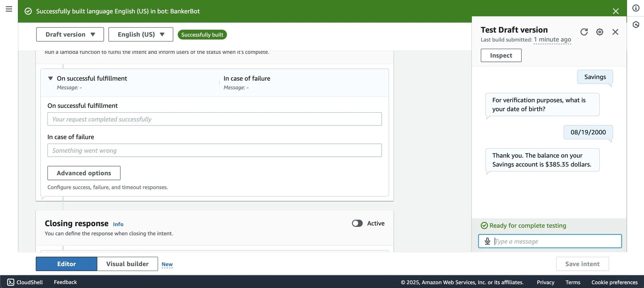Click the microphone voice input icon
The height and width of the screenshot is (288, 644).
pyautogui.click(x=487, y=241)
